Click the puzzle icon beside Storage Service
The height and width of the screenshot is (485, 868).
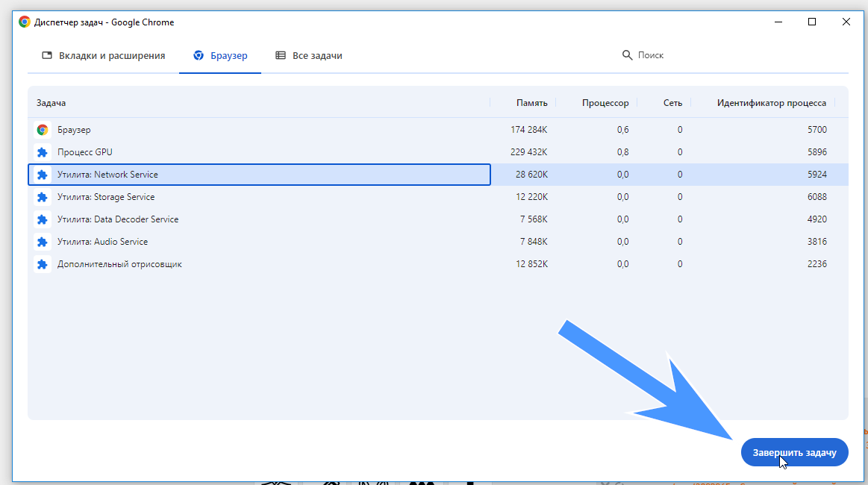pos(43,197)
